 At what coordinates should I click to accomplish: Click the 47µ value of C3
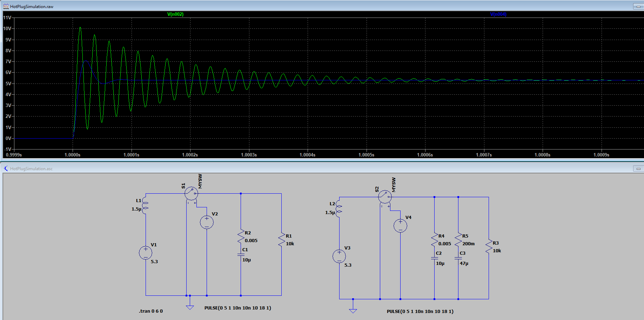(x=464, y=263)
